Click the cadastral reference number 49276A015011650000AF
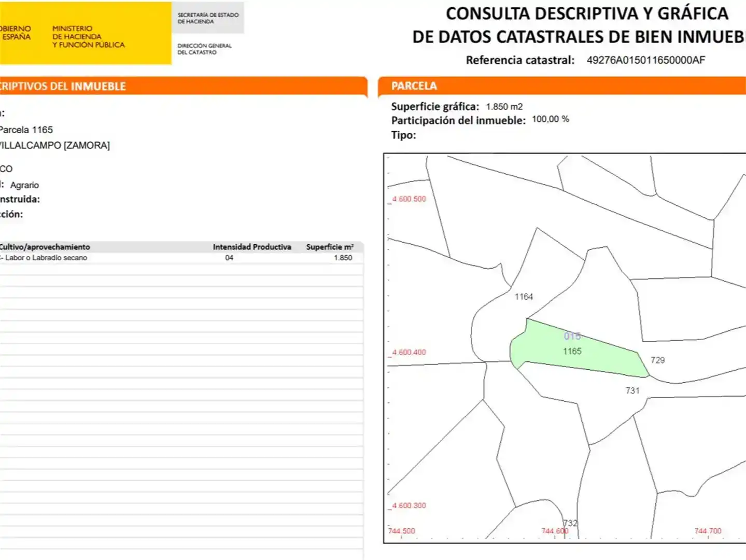 pyautogui.click(x=646, y=60)
